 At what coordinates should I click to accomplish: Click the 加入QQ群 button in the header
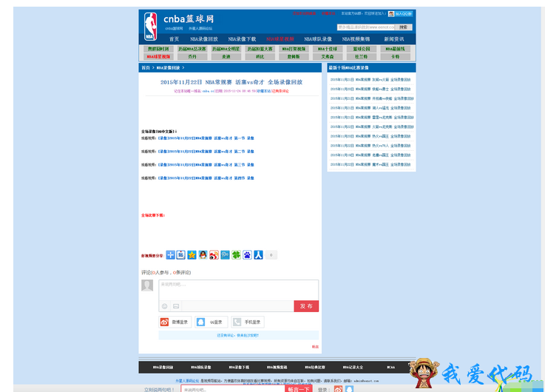[400, 14]
